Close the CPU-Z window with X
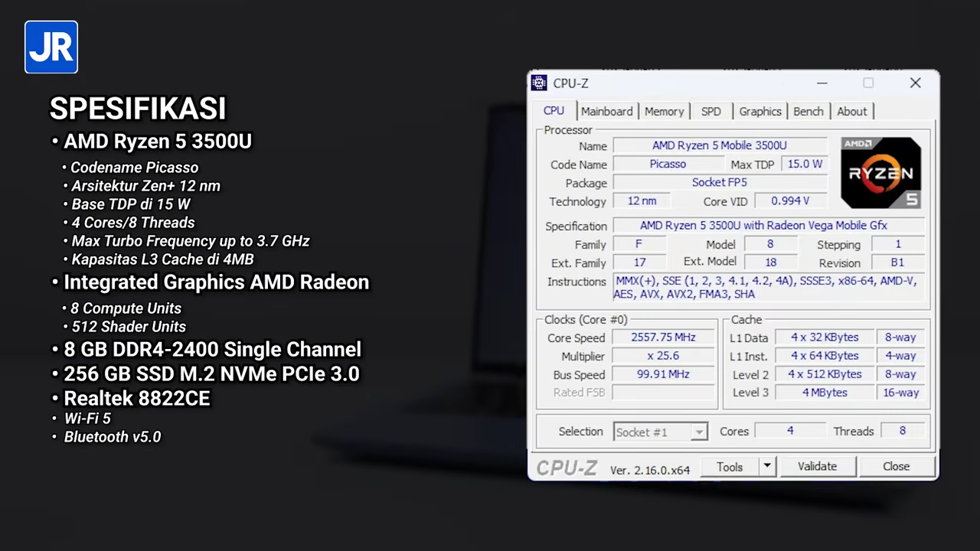The width and height of the screenshot is (980, 551). pyautogui.click(x=915, y=83)
